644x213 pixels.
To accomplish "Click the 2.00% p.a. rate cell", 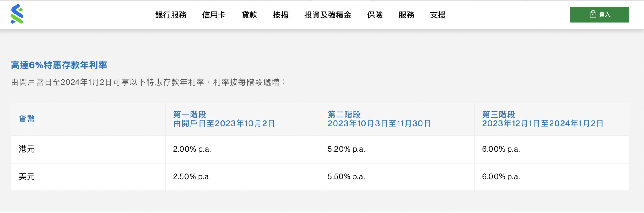I will pyautogui.click(x=192, y=149).
